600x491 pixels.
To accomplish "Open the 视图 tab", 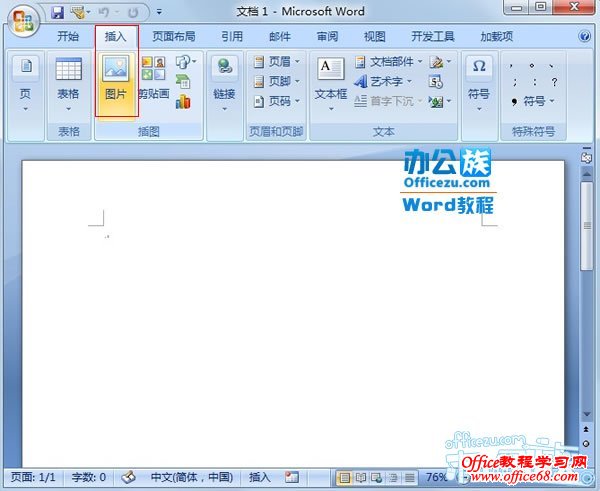I will (x=375, y=36).
